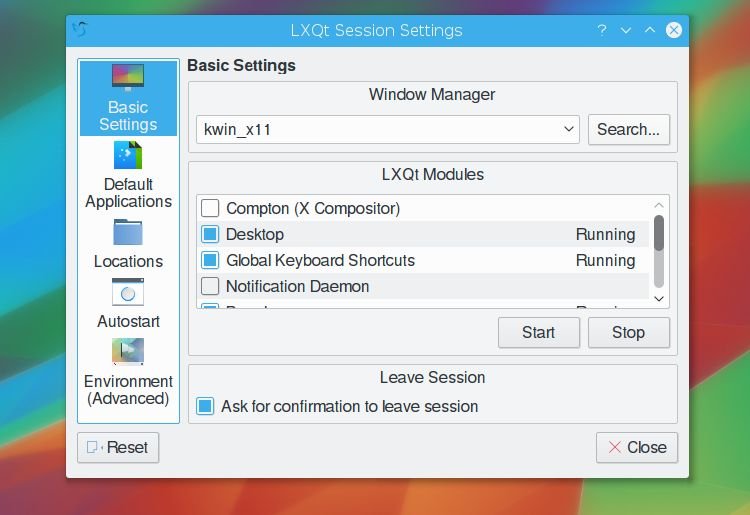
Task: Click the Start module button
Action: point(539,332)
